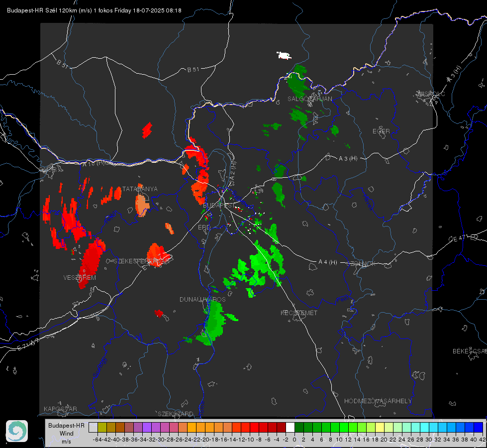Choose the deep blue swatch between 40 and 42

click(479, 427)
